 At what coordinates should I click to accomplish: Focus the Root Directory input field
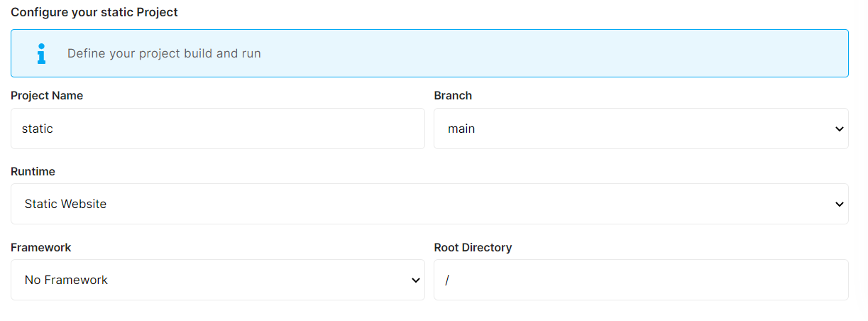pyautogui.click(x=639, y=280)
